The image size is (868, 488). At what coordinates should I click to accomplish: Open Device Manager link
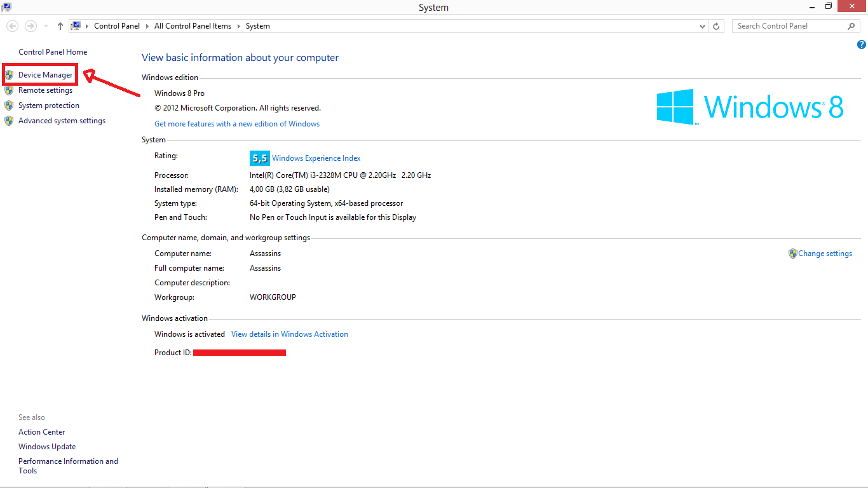[x=46, y=75]
